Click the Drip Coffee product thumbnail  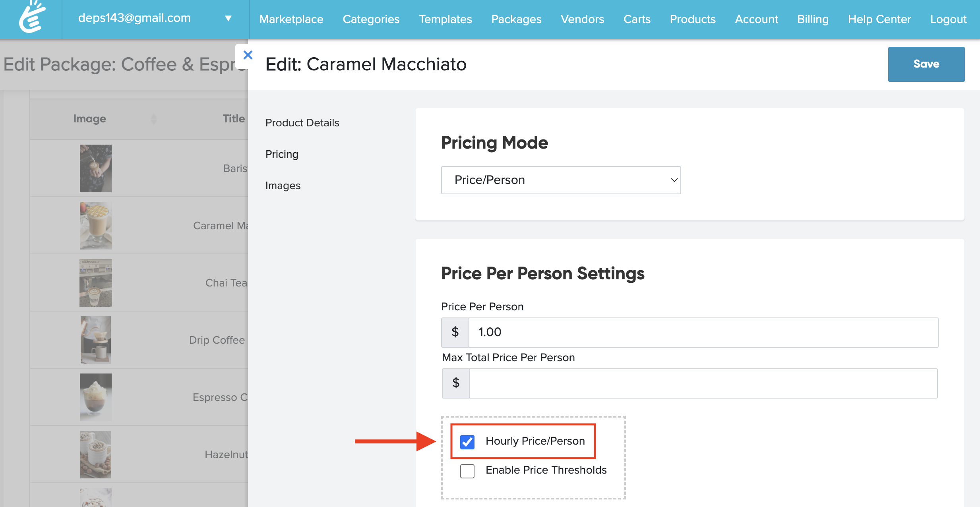pyautogui.click(x=95, y=340)
